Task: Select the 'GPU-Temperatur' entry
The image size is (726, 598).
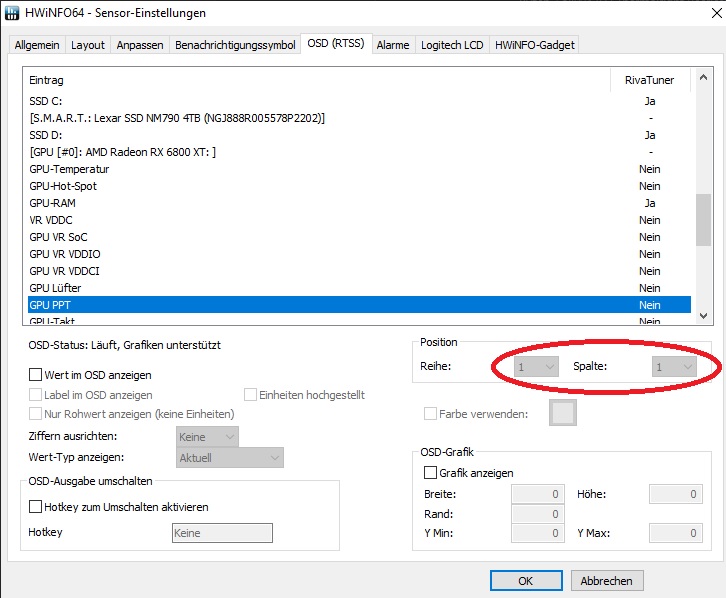Action: [359, 169]
